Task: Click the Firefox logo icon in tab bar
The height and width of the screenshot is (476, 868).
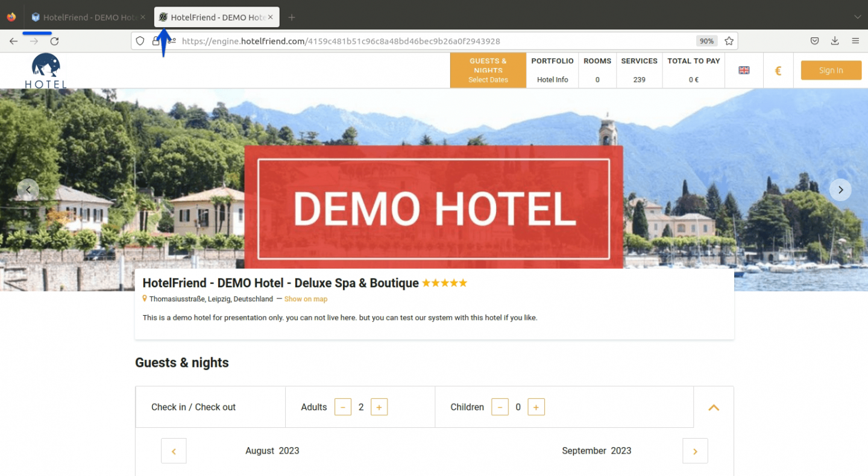Action: (11, 17)
